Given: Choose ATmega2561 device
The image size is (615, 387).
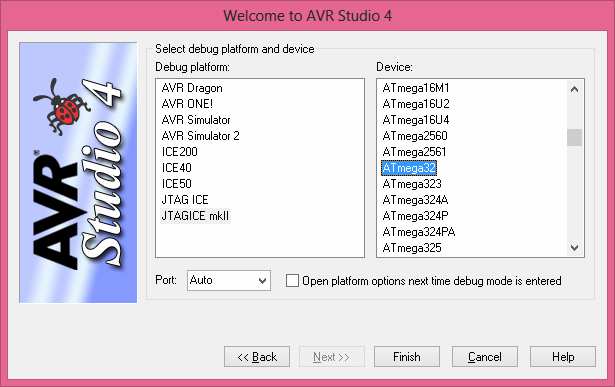Looking at the screenshot, I should pyautogui.click(x=414, y=152).
